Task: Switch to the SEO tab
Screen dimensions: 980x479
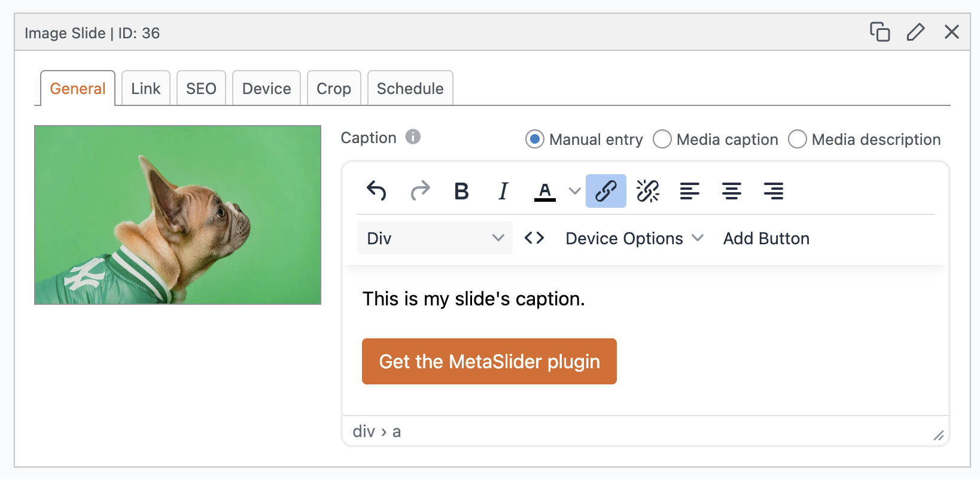Action: coord(201,89)
